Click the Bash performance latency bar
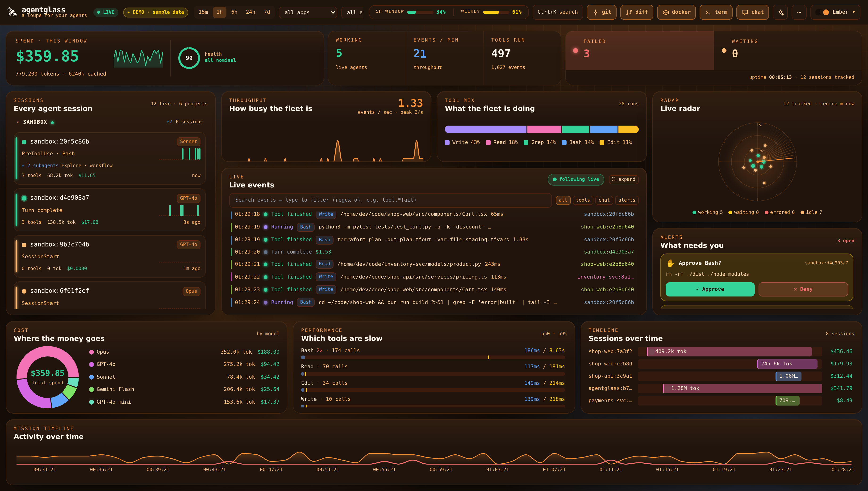The image size is (868, 491). tap(433, 357)
